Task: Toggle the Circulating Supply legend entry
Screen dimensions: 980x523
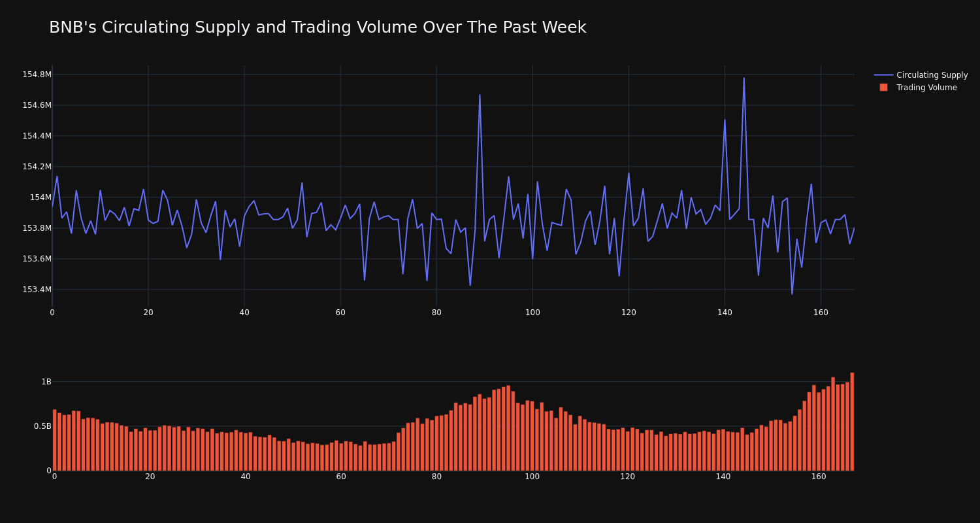Action: (x=921, y=75)
